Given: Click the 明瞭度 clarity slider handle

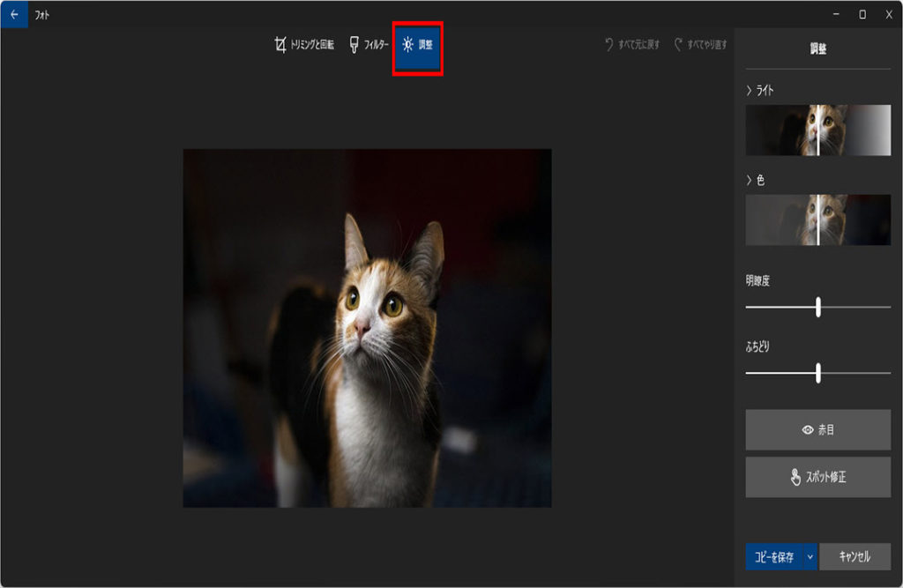Looking at the screenshot, I should [818, 307].
